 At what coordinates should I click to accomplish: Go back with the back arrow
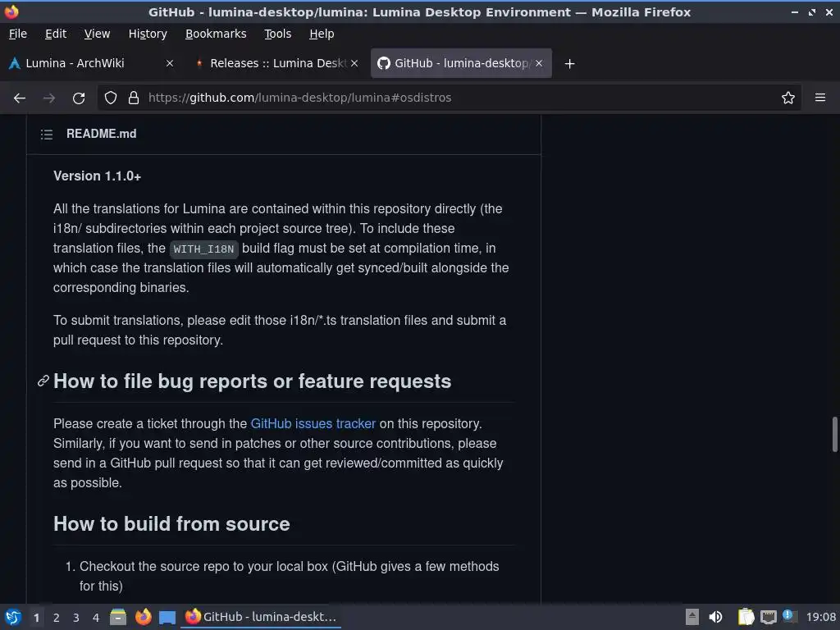tap(20, 98)
